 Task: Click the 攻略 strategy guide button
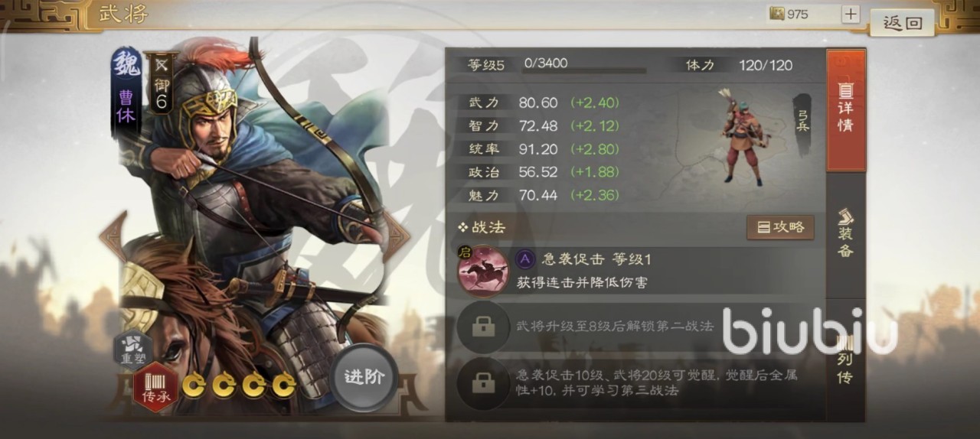[780, 227]
